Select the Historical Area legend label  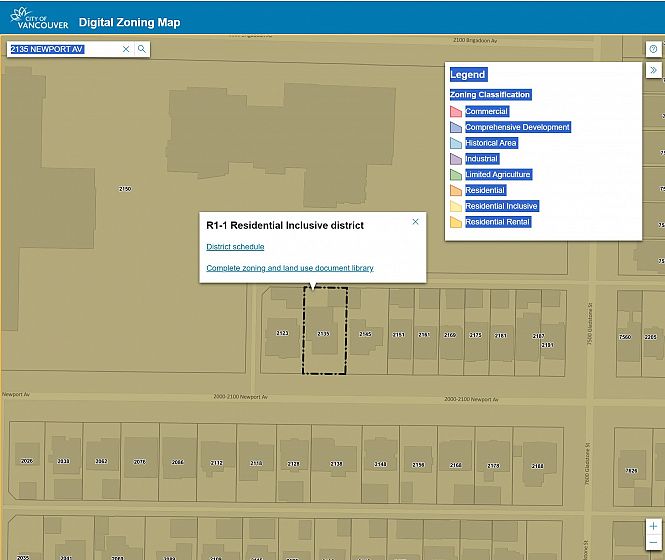pyautogui.click(x=491, y=143)
